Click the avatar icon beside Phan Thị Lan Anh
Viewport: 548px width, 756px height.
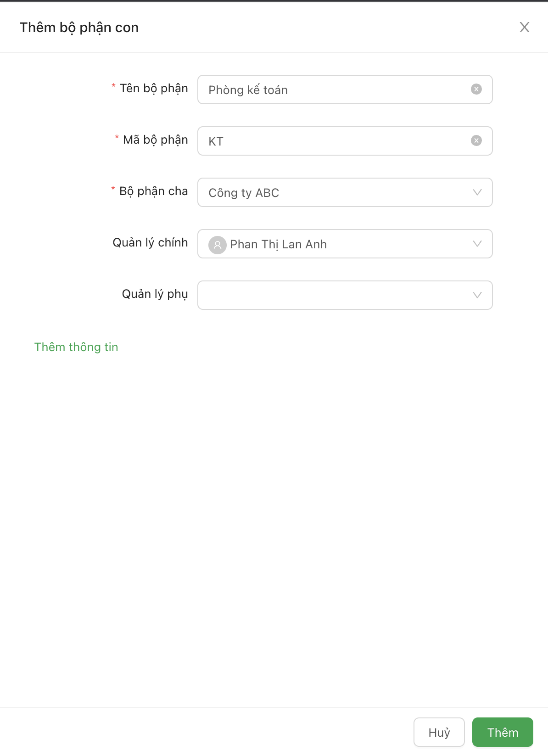(218, 245)
